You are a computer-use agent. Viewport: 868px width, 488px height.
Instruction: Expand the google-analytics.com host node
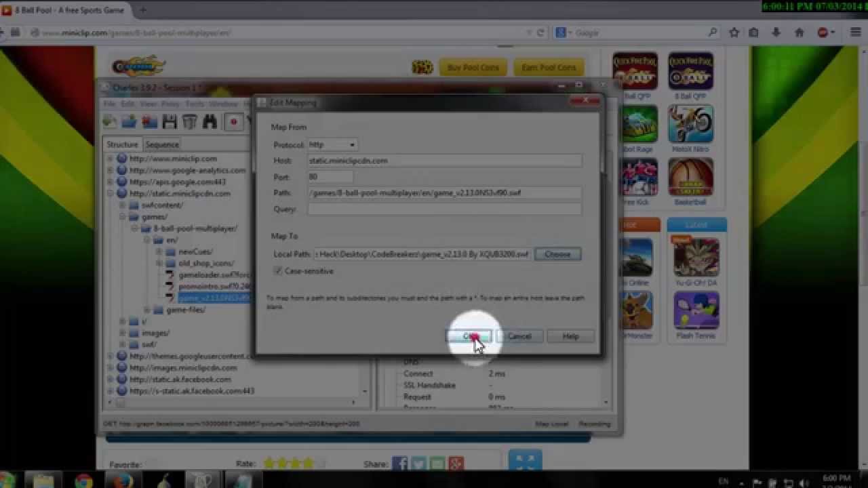tap(110, 170)
